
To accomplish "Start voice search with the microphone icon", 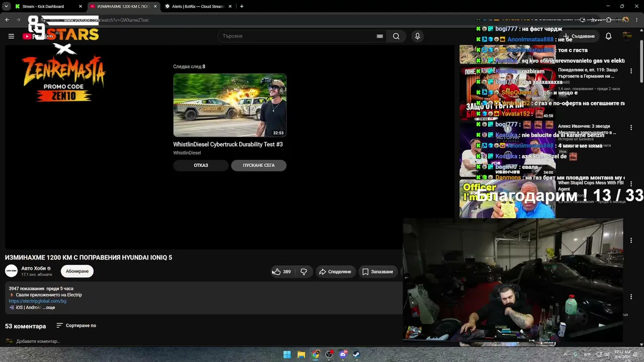I will [x=417, y=36].
